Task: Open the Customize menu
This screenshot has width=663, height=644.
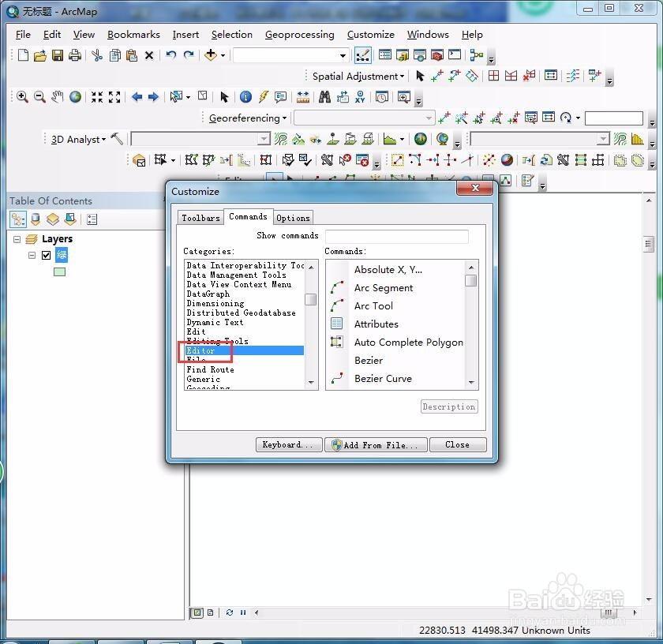Action: tap(370, 34)
